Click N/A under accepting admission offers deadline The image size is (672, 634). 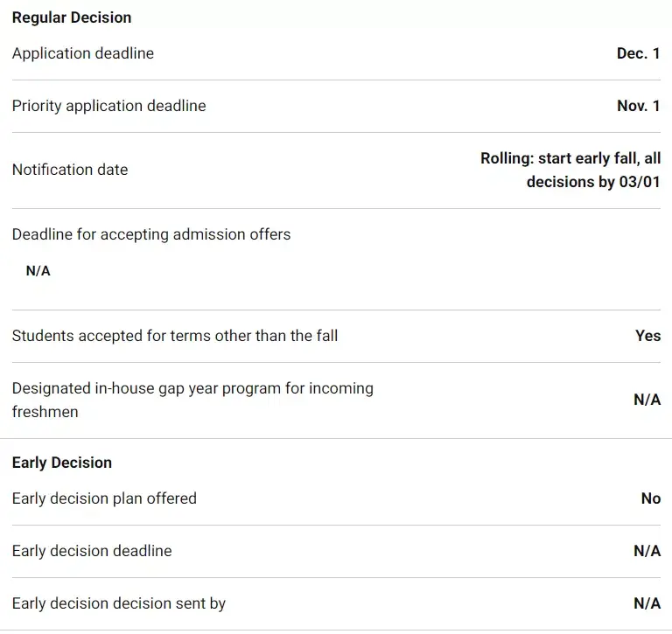click(x=38, y=271)
